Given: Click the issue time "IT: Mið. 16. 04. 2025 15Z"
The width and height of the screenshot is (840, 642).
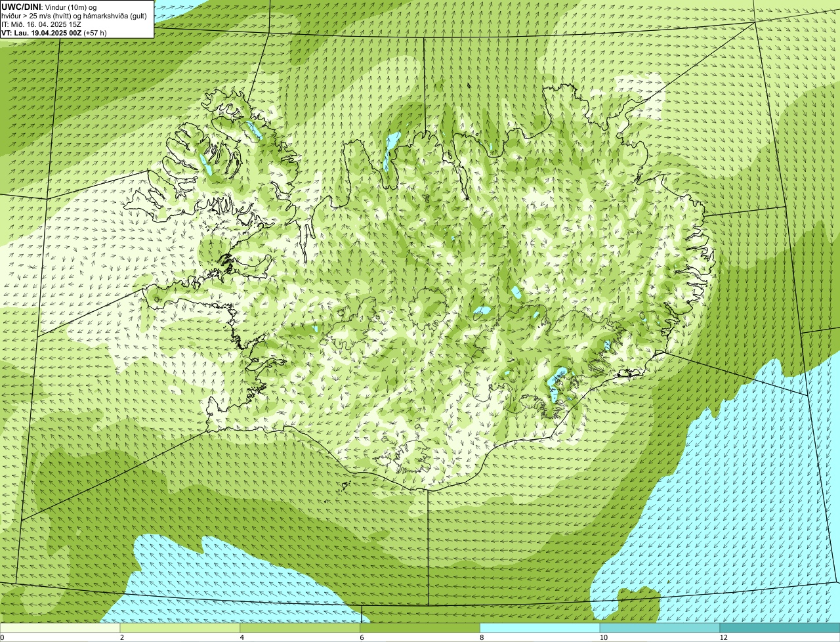Looking at the screenshot, I should pyautogui.click(x=41, y=24).
